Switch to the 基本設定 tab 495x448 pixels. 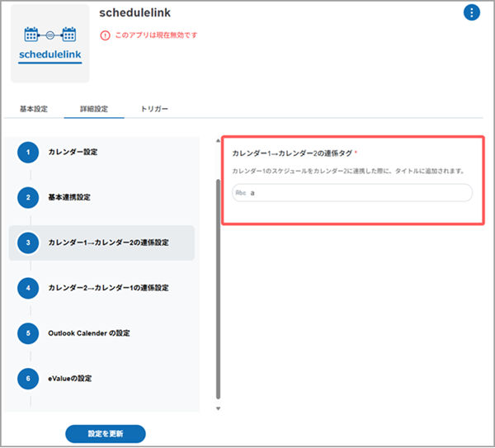(x=34, y=109)
